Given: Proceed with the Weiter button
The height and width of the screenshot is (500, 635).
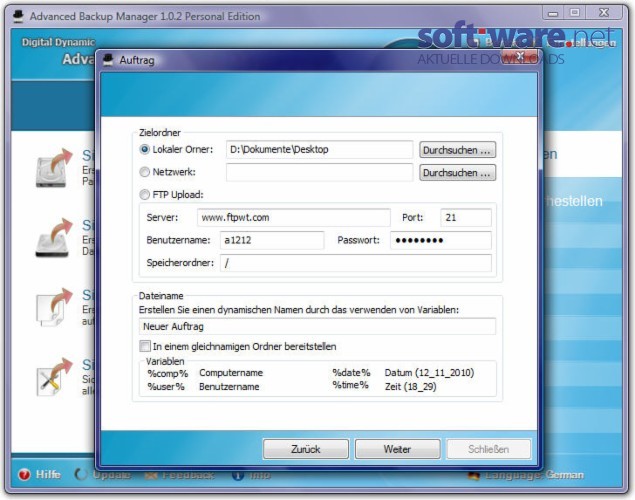Looking at the screenshot, I should [x=397, y=449].
